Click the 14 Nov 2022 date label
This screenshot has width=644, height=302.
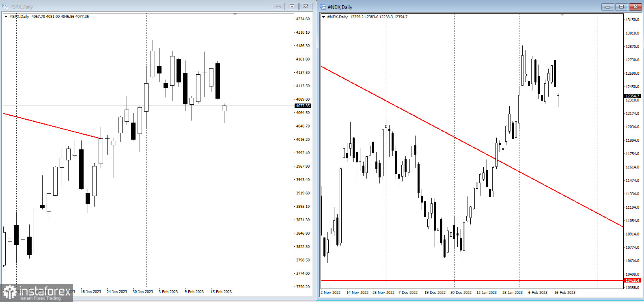[358, 293]
